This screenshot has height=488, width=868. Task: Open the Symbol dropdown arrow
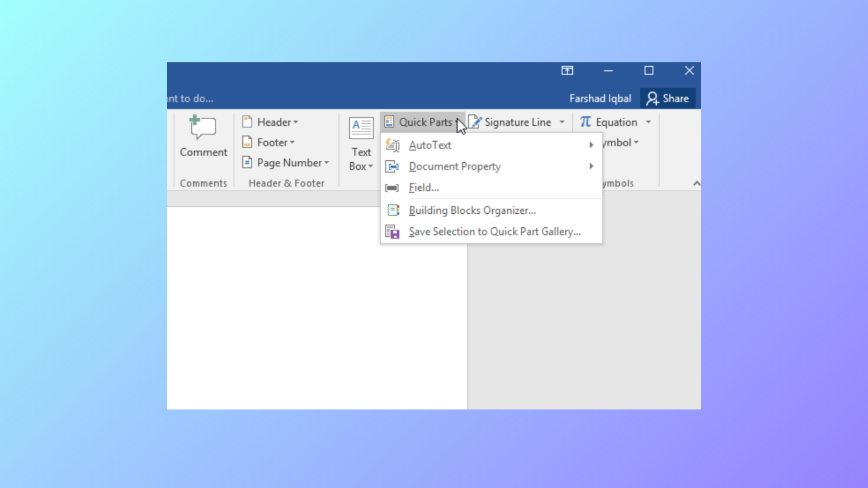click(x=637, y=142)
